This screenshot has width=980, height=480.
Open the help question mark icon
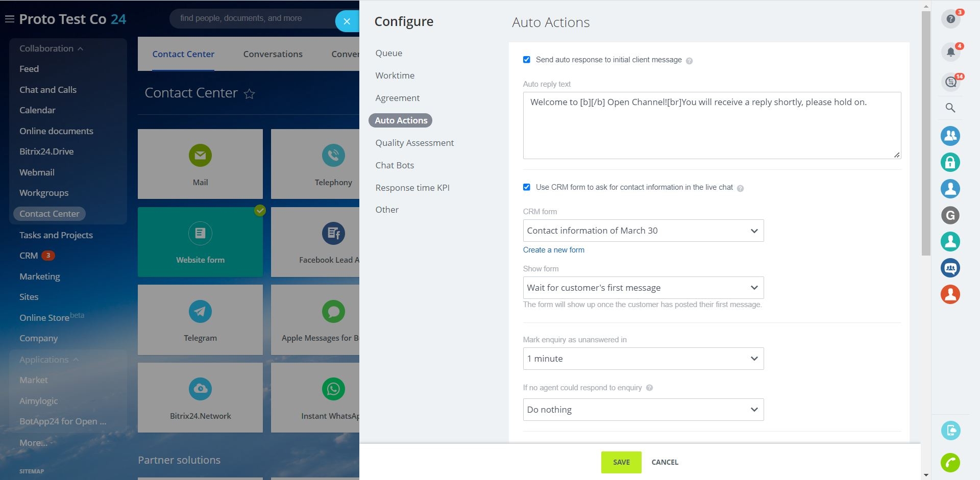(950, 19)
